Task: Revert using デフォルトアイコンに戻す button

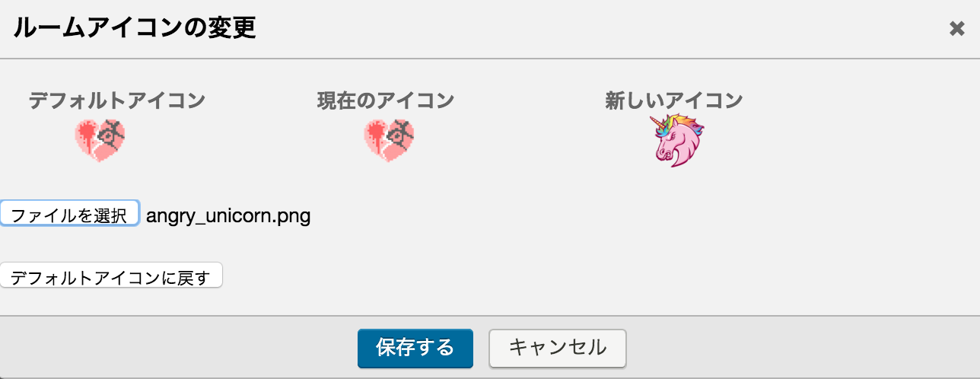Action: 111,276
